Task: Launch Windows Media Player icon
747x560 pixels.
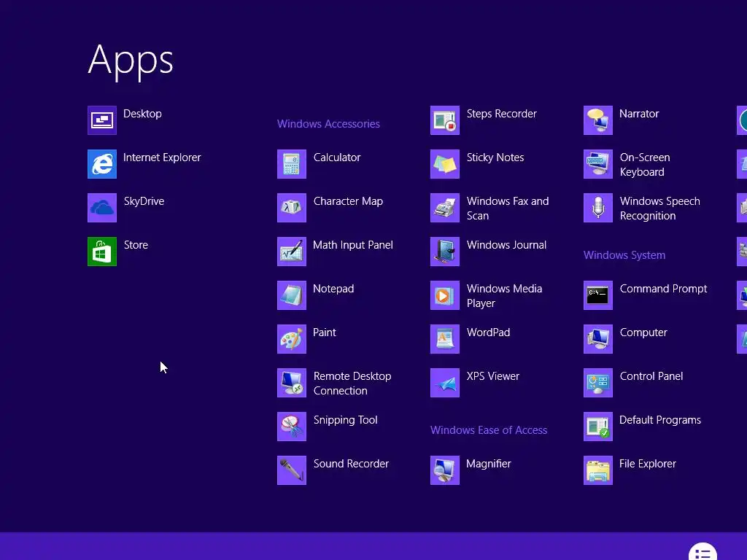Action: 445,295
